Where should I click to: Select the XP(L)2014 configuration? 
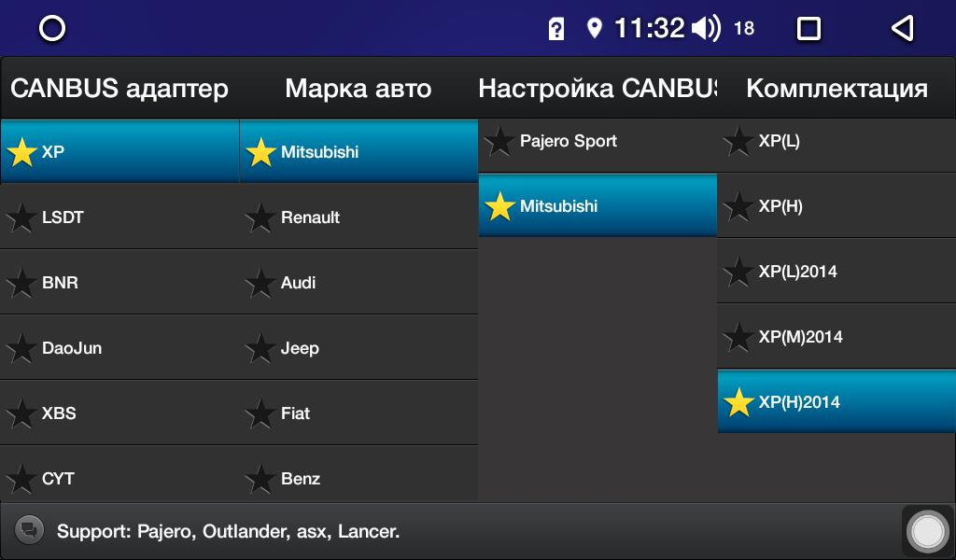836,272
